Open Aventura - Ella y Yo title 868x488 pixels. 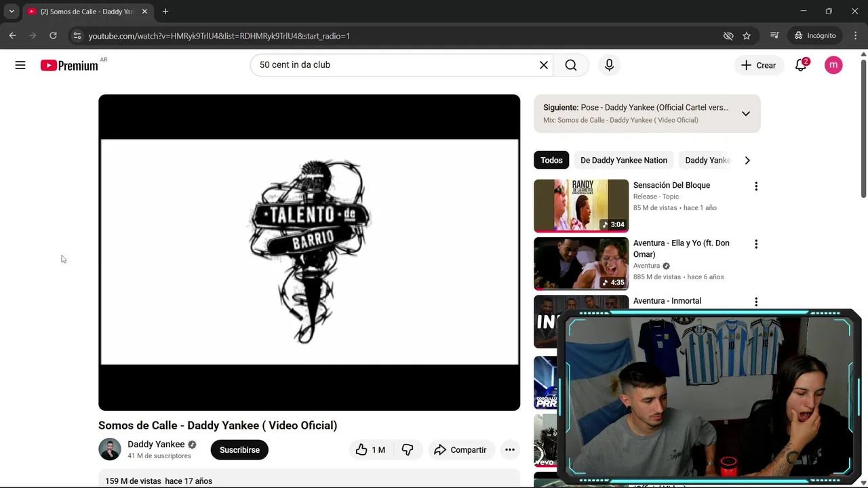pos(682,249)
